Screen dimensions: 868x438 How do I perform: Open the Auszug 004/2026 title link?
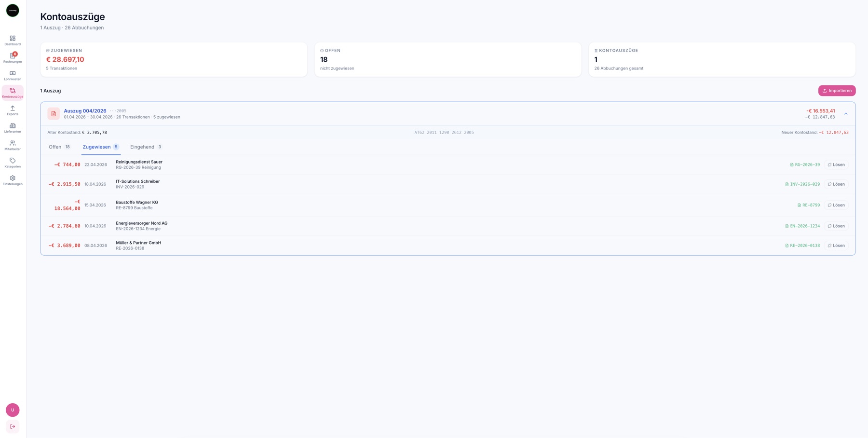[x=85, y=111]
